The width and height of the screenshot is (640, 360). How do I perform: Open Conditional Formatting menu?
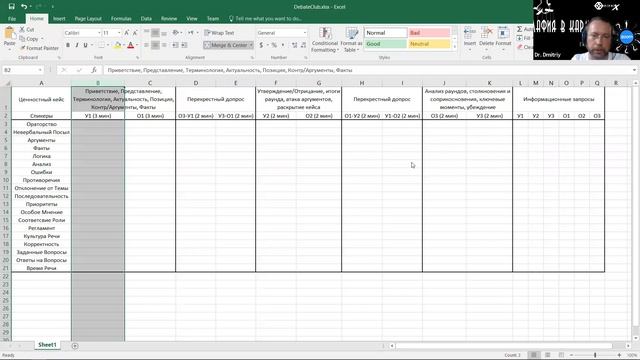[325, 40]
